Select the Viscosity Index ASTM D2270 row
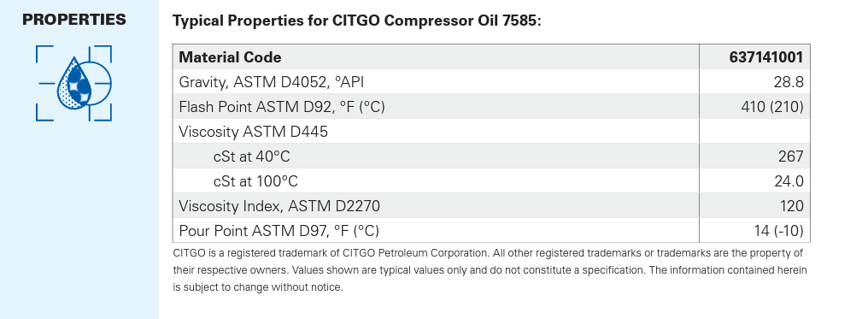Screen dimensions: 868x319 click(491, 206)
